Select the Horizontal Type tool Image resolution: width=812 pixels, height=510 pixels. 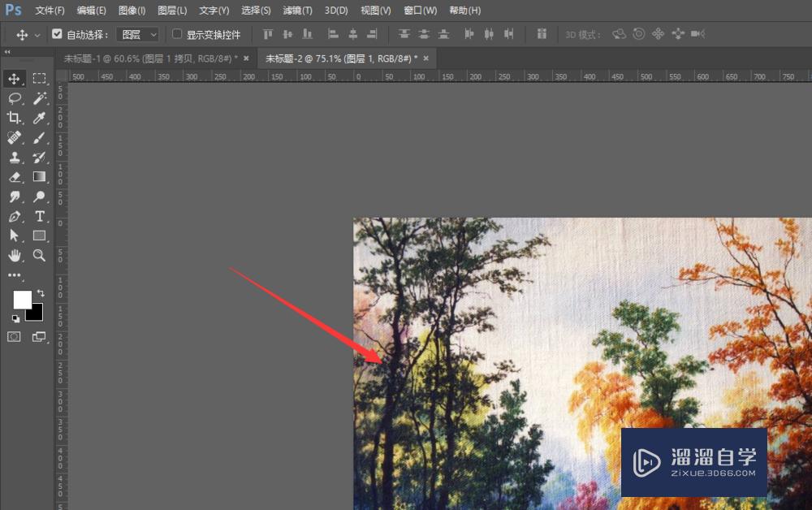point(39,217)
